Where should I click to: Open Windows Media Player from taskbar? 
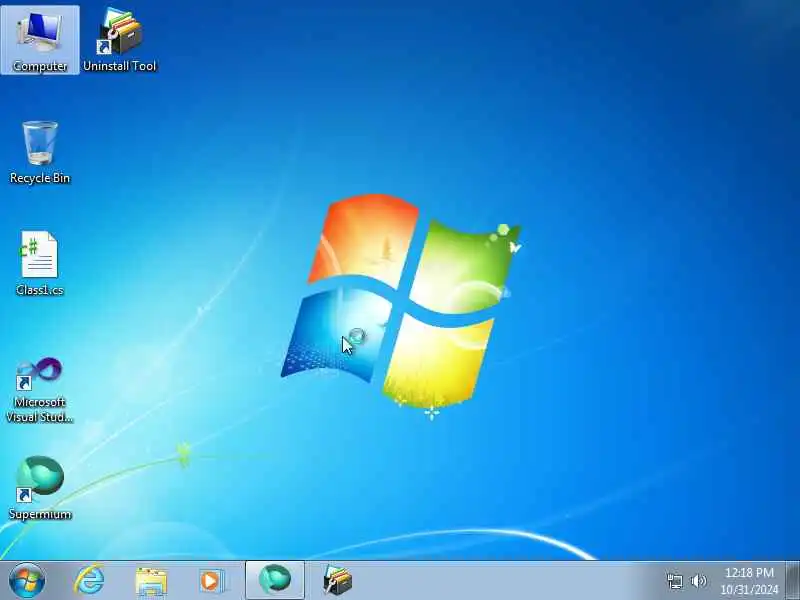point(212,581)
